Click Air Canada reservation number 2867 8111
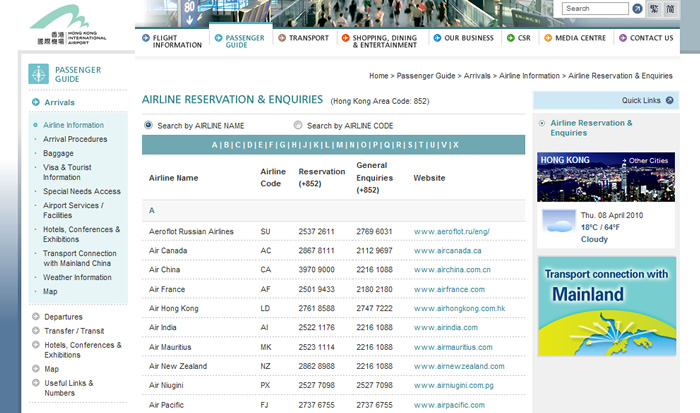700x413 pixels. [x=316, y=250]
